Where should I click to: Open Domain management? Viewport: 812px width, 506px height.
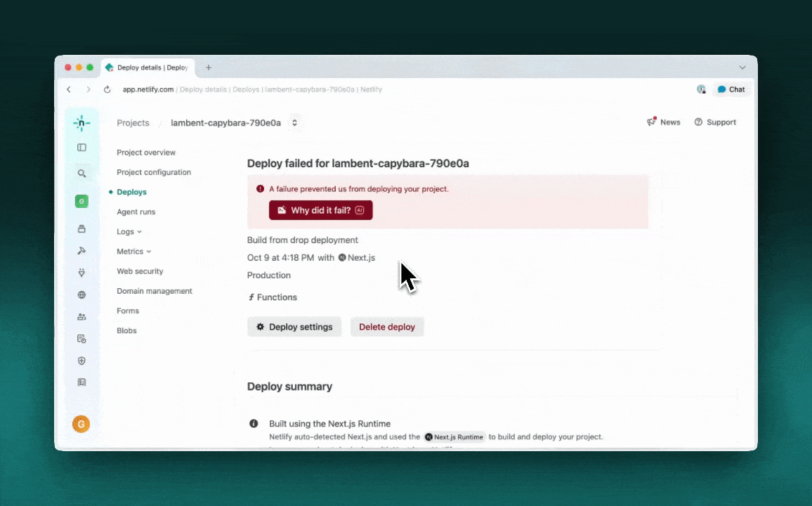[x=155, y=291]
